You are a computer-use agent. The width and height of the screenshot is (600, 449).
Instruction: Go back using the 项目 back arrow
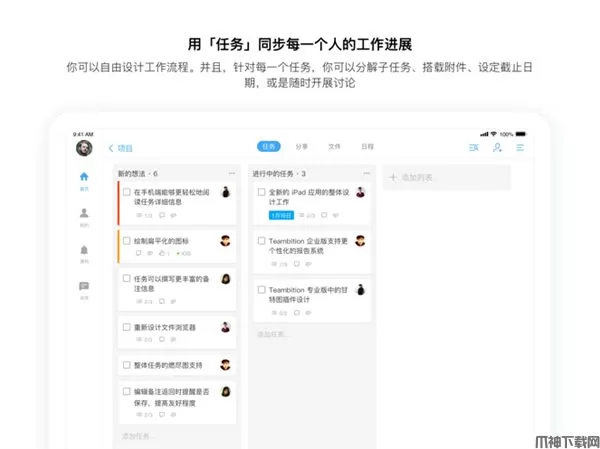click(121, 148)
